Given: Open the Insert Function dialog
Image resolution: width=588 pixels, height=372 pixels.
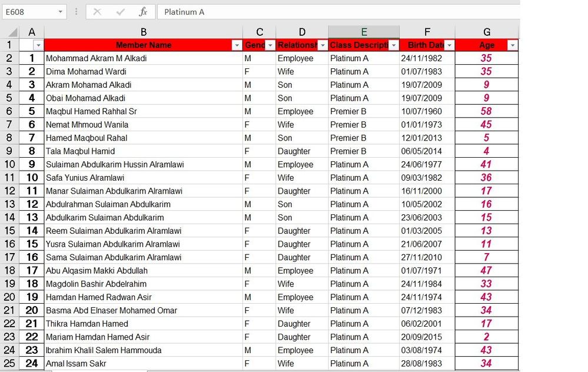Looking at the screenshot, I should click(144, 12).
